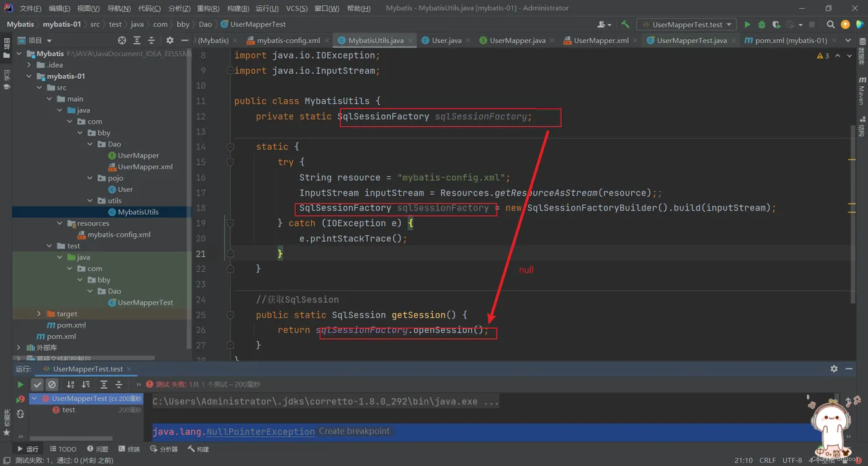Open run panel gear settings
This screenshot has width=868, height=466.
834,369
